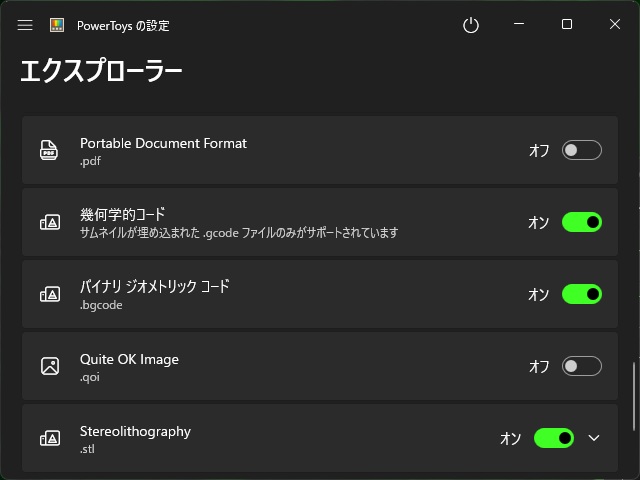
Task: Click the '幾何学的コード' title text
Action: pyautogui.click(x=122, y=214)
